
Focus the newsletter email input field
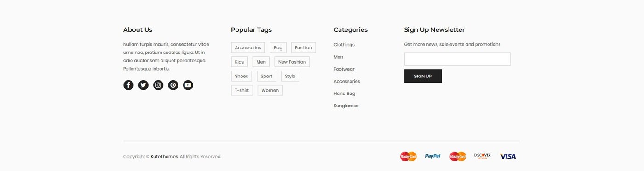click(x=457, y=59)
